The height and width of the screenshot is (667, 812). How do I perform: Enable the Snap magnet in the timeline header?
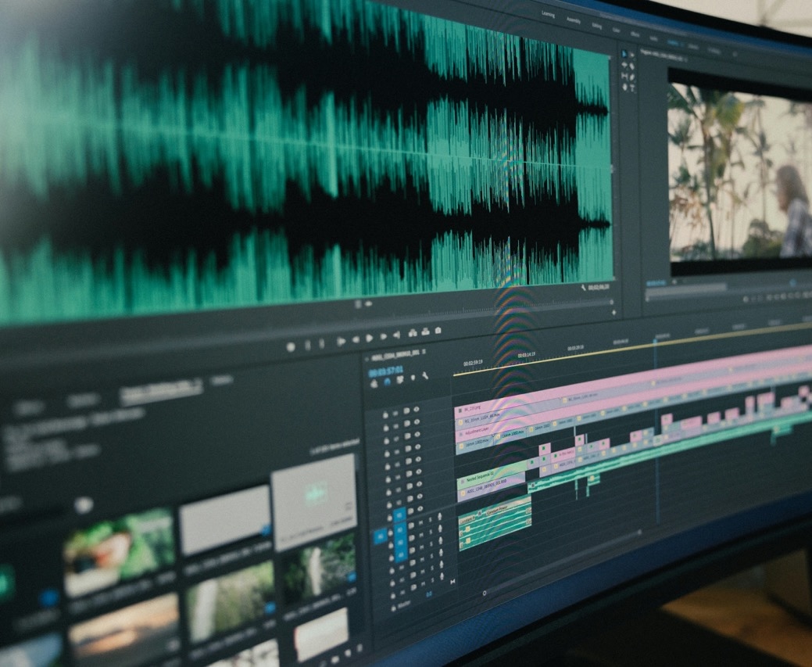point(387,382)
